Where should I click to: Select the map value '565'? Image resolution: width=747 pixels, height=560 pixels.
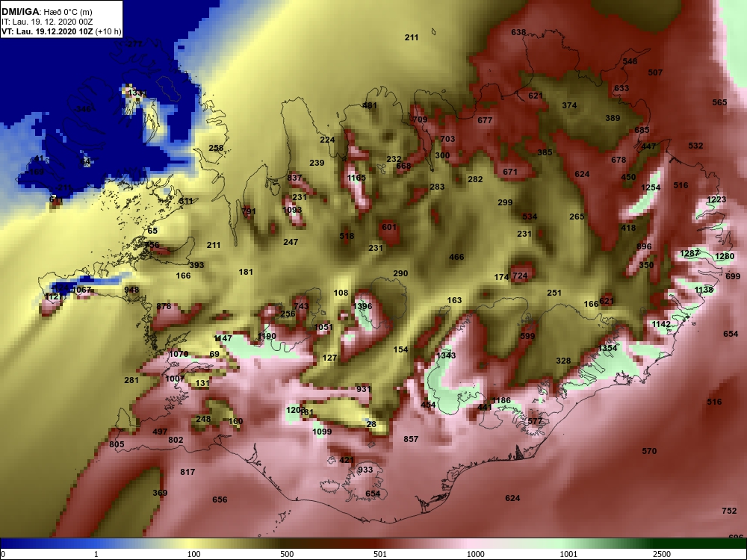click(719, 102)
